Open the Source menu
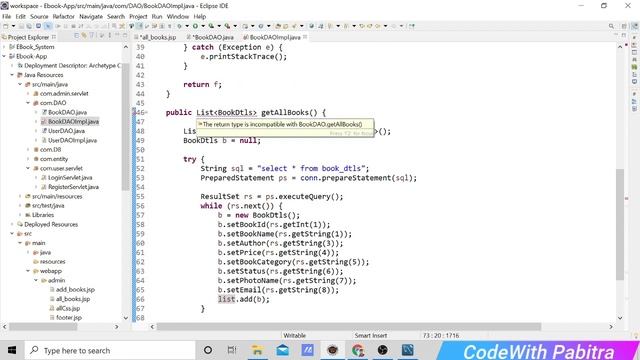 [39, 16]
